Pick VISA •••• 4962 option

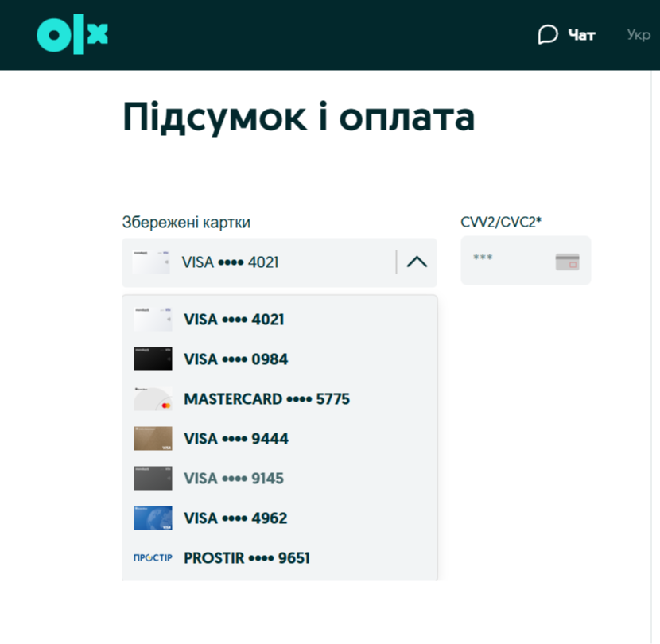[279, 518]
